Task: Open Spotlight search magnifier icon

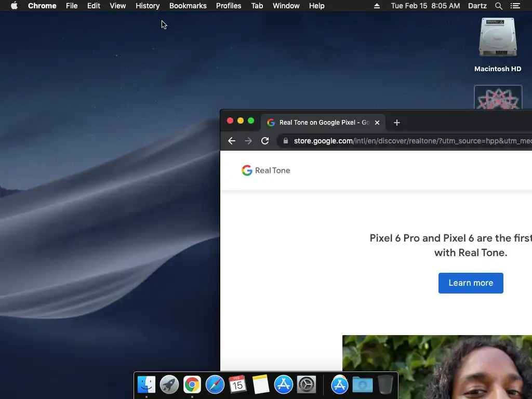Action: (498, 6)
